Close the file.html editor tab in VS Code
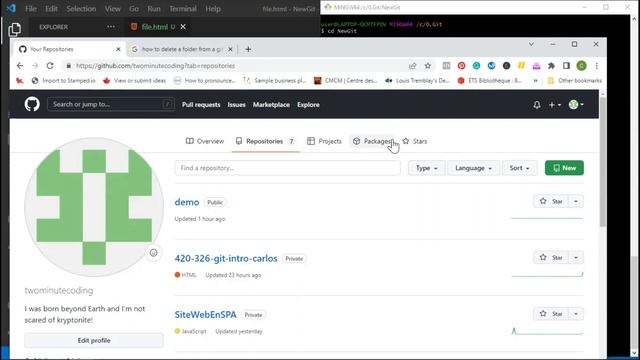The width and height of the screenshot is (640, 360). [183, 27]
